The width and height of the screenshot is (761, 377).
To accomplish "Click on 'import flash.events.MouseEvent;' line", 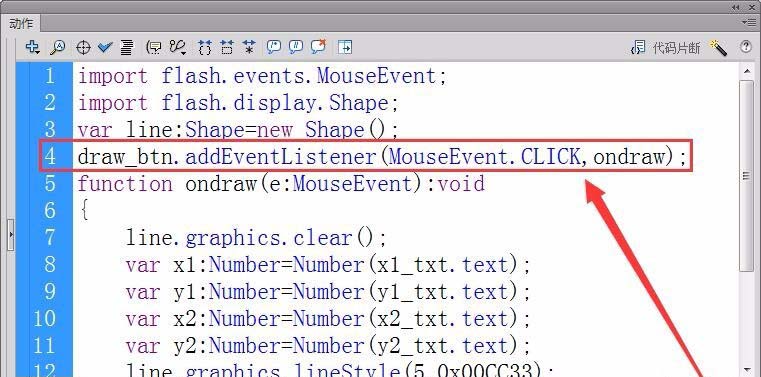I will pyautogui.click(x=262, y=76).
